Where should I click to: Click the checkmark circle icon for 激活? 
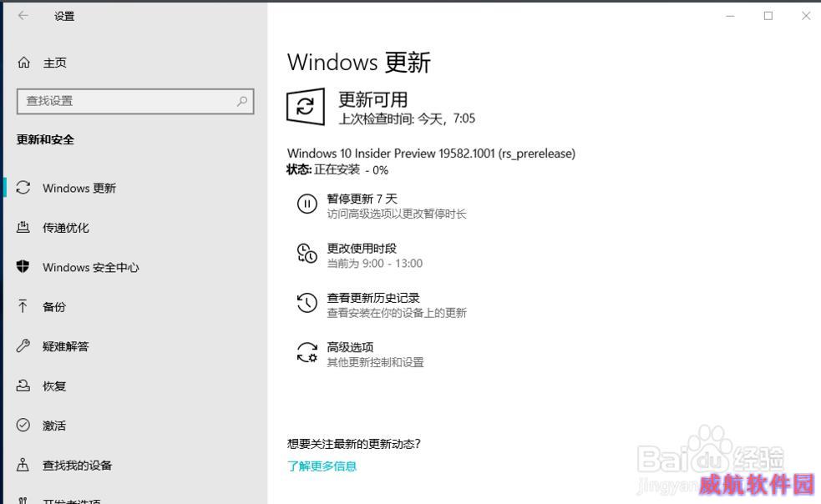click(23, 425)
